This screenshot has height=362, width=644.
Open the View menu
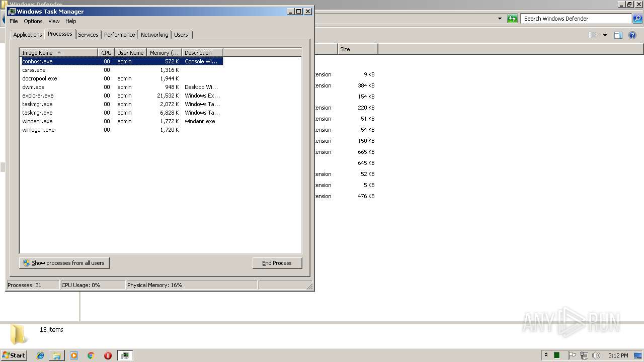point(54,21)
